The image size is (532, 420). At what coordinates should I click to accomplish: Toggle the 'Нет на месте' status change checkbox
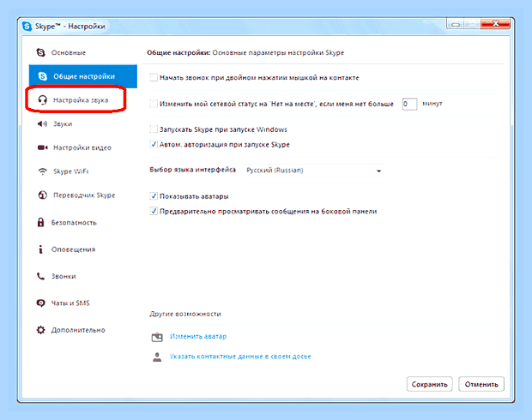(x=154, y=104)
